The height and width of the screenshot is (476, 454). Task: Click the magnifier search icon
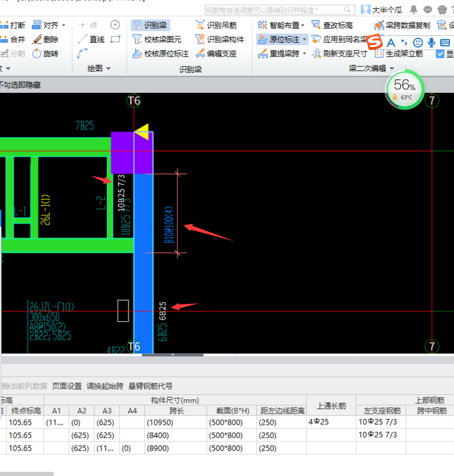click(347, 10)
